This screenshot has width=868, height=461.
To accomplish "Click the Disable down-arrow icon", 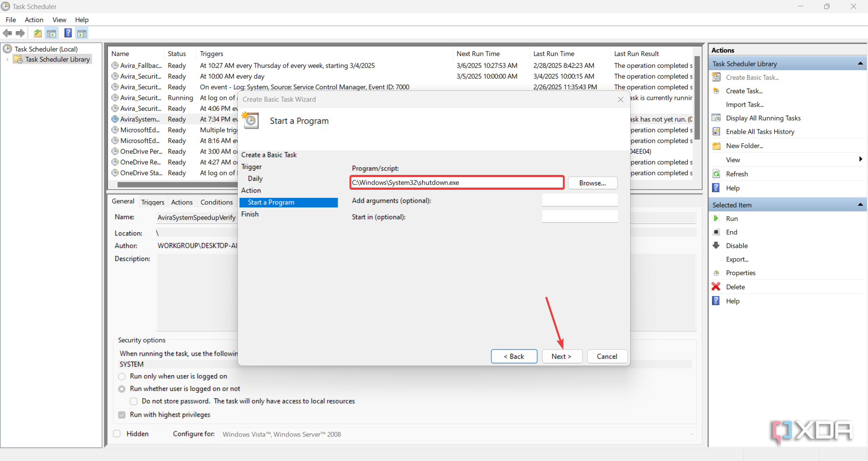I will (x=717, y=245).
